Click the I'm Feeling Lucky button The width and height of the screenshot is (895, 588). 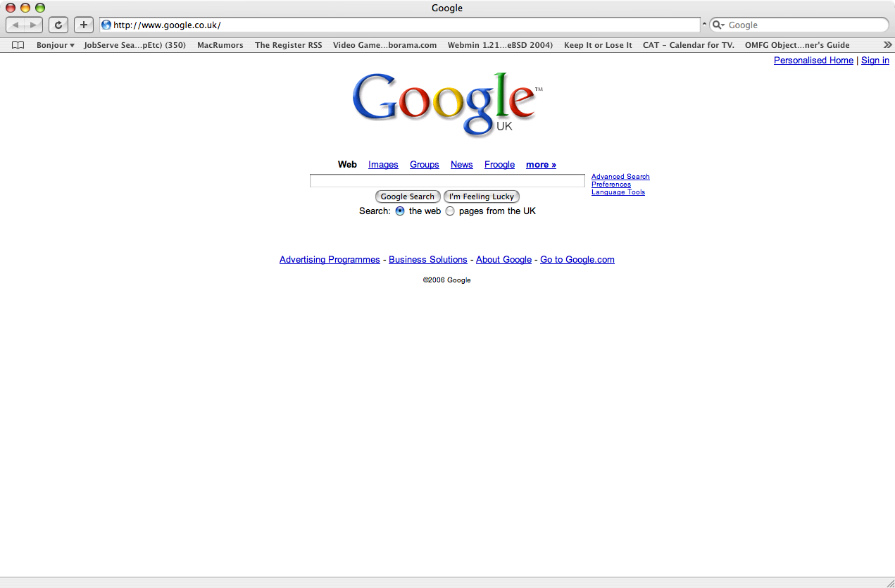point(482,196)
